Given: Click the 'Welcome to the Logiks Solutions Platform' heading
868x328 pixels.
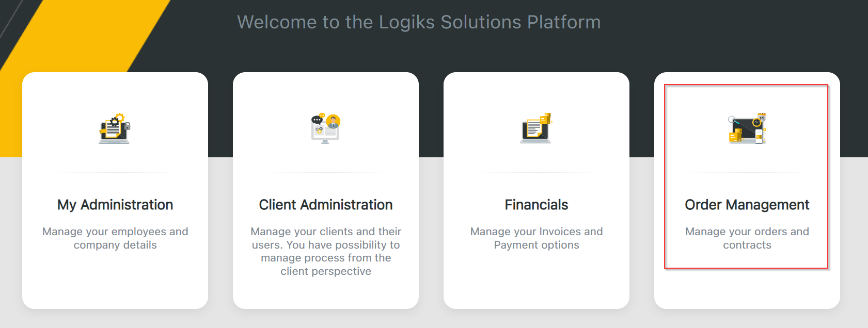Looking at the screenshot, I should (x=419, y=22).
